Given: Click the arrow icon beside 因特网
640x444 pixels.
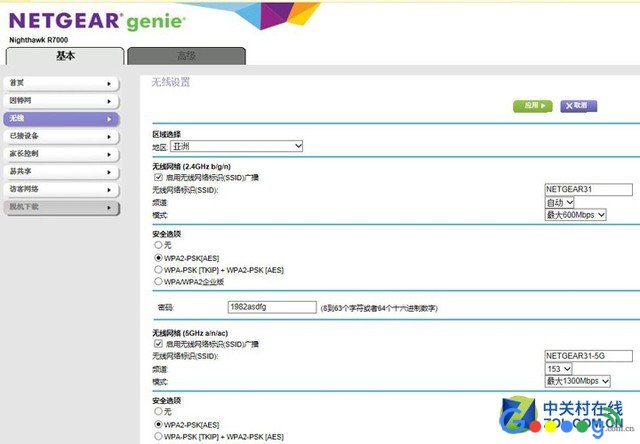Looking at the screenshot, I should (109, 101).
